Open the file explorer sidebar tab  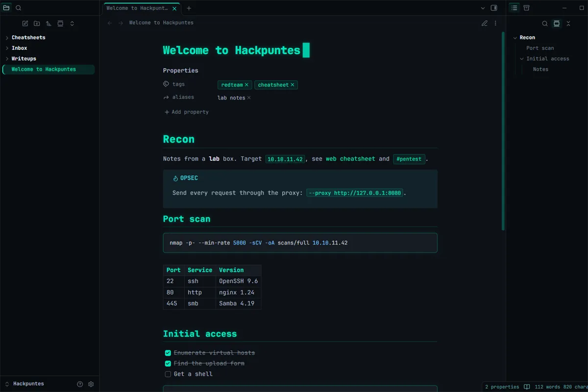pyautogui.click(x=6, y=8)
